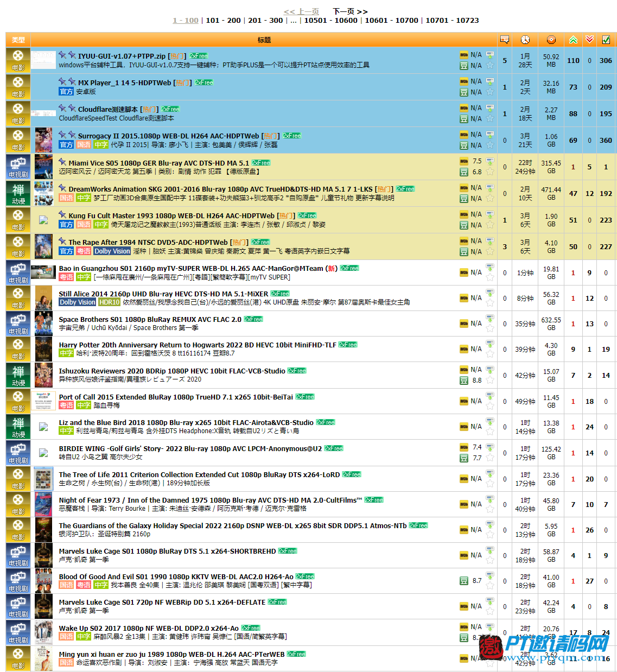This screenshot has height=672, width=617.
Task: Sort by completed checkmark icon
Action: pyautogui.click(x=606, y=40)
